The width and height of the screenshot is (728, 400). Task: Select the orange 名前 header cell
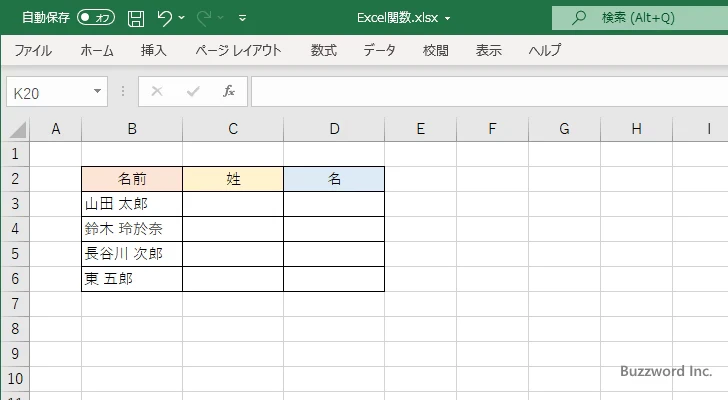click(x=132, y=179)
